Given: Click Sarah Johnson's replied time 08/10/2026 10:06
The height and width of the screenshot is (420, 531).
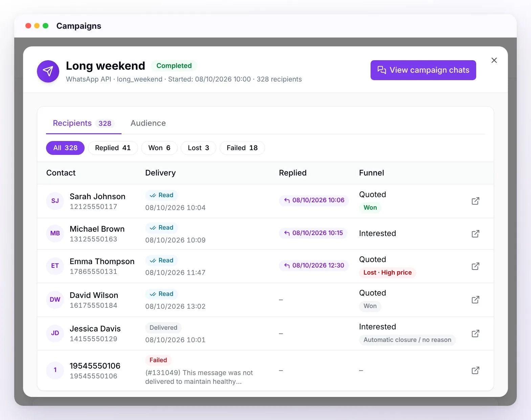Looking at the screenshot, I should click(314, 200).
